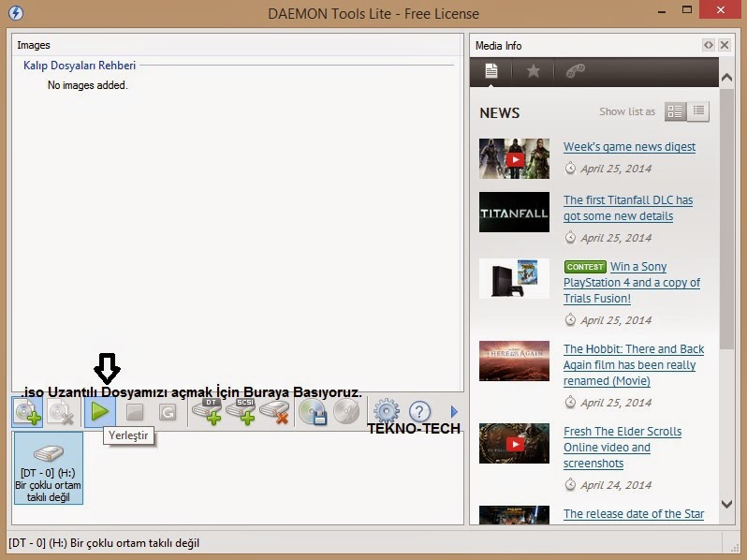747x560 pixels.
Task: Open Preferences with the gear icon
Action: coord(387,412)
